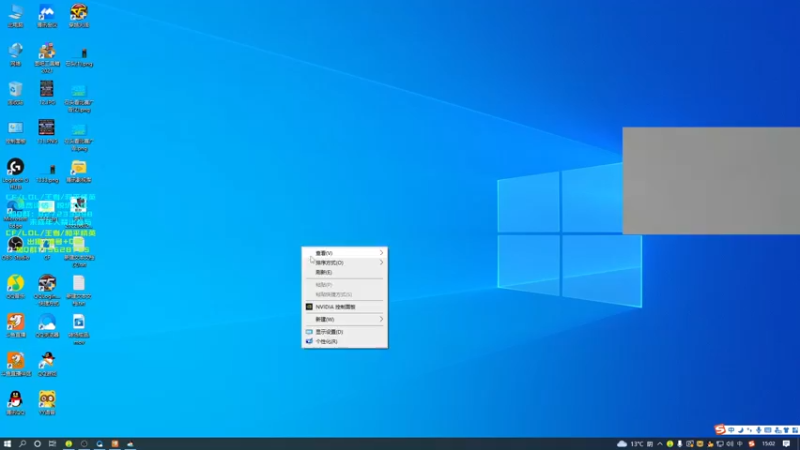Select the blue mountain-logo shortcut beside This PC
800x450 pixels.
point(47,15)
